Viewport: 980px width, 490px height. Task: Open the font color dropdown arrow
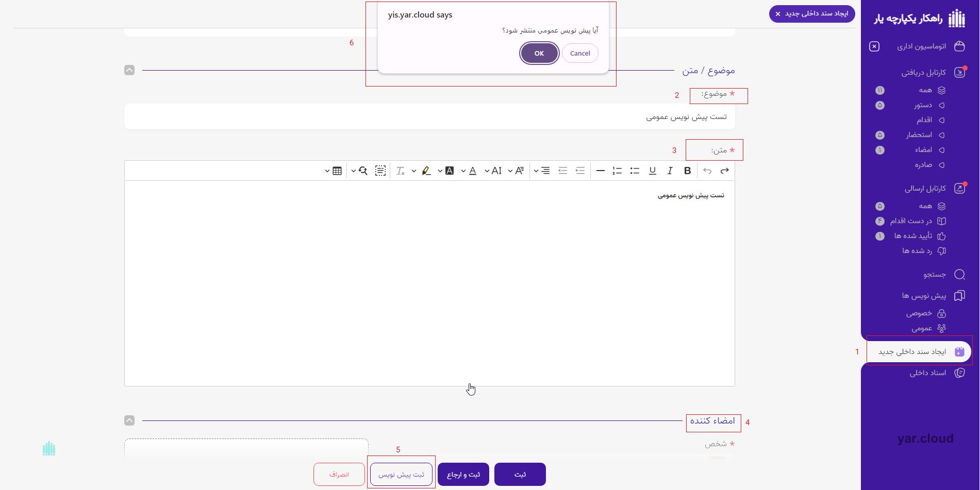[x=463, y=171]
